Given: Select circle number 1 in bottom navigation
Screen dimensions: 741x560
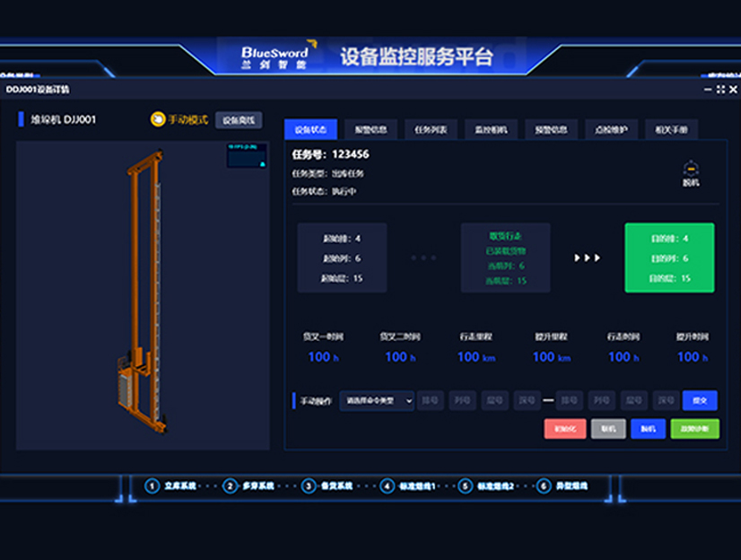Looking at the screenshot, I should pos(153,486).
